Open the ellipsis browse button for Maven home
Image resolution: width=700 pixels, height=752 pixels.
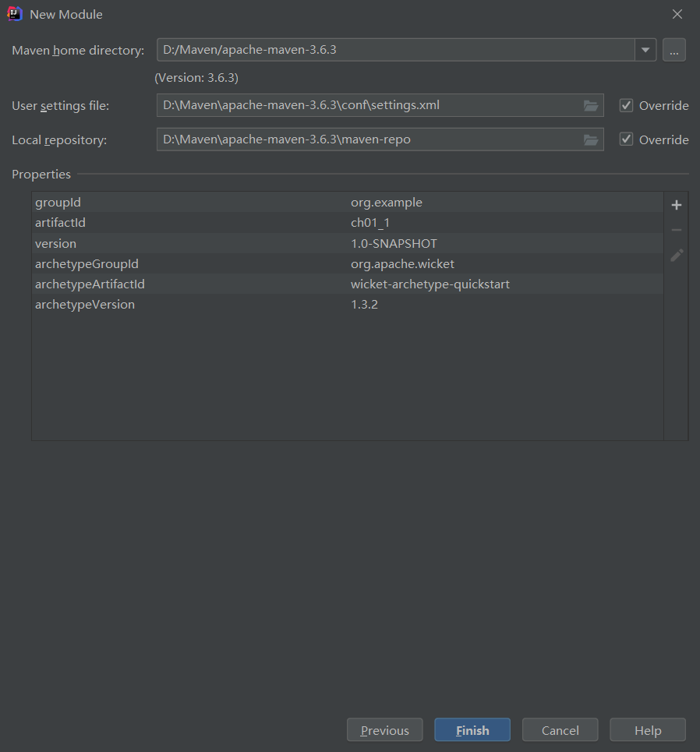click(673, 50)
